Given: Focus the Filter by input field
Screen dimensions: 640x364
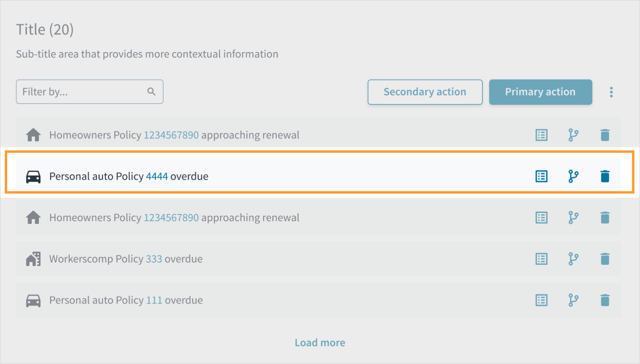Looking at the screenshot, I should tap(90, 92).
